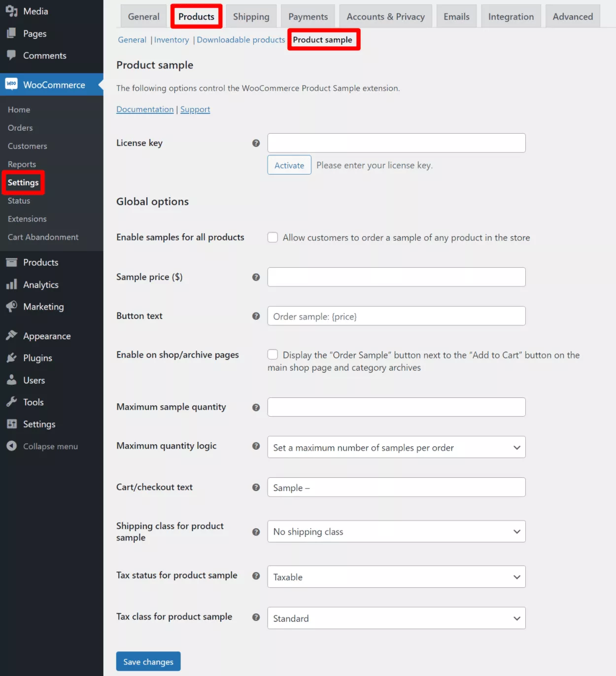Screen dimensions: 616x676
Task: Open the Accounts & Privacy tab
Action: click(x=385, y=16)
